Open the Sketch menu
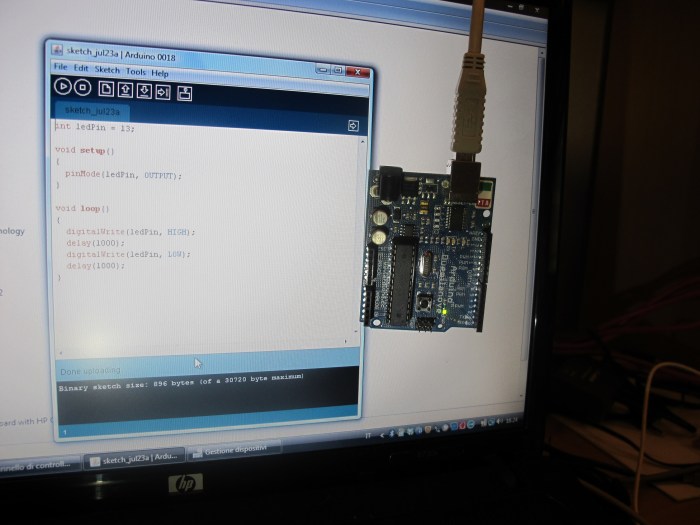This screenshot has height=525, width=700. (x=106, y=70)
